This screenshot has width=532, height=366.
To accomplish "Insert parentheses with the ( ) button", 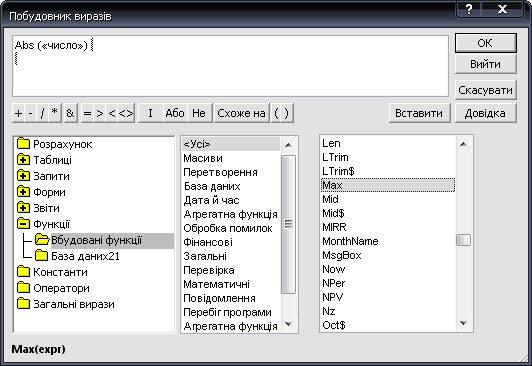I will click(x=282, y=113).
